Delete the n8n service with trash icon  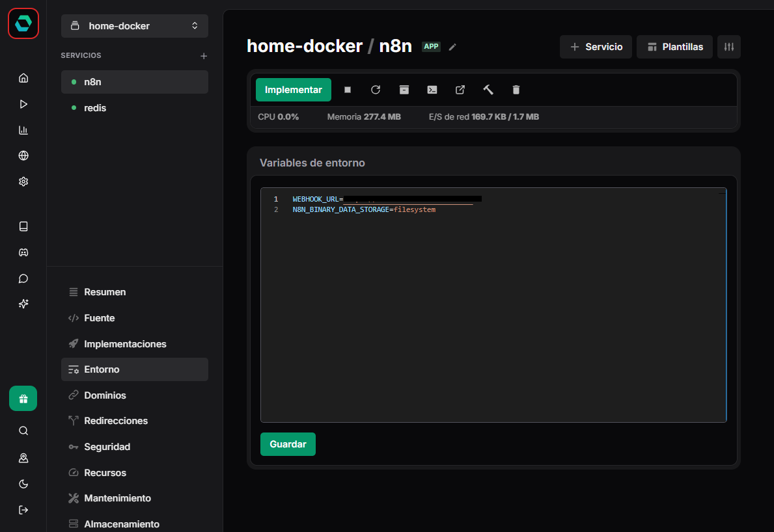(x=516, y=90)
